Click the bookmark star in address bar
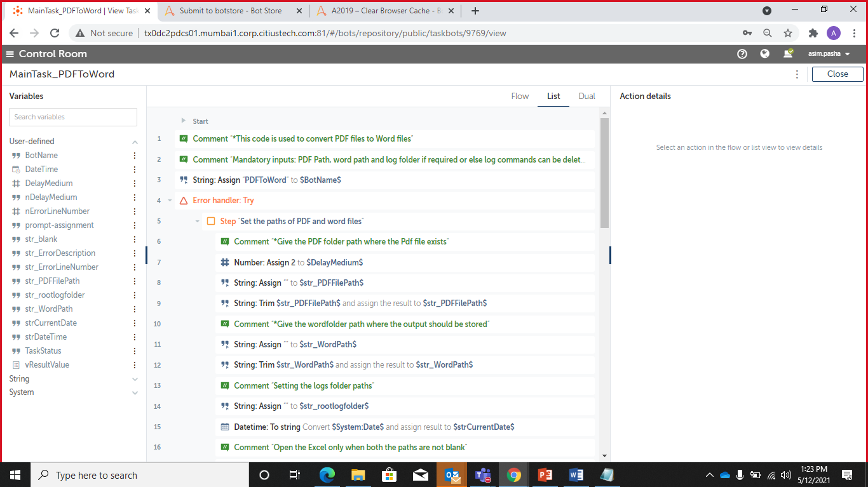This screenshot has width=868, height=487. [788, 33]
